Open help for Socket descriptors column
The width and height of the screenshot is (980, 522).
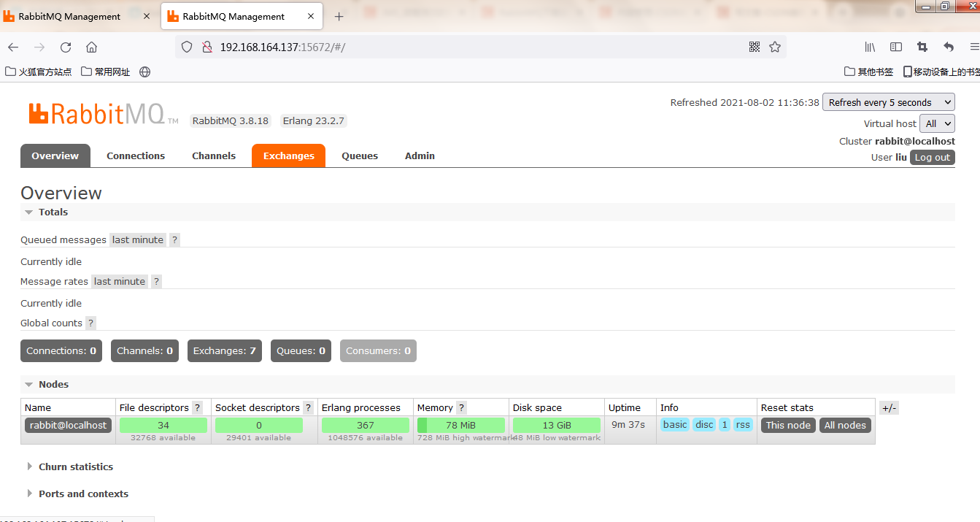pos(309,408)
